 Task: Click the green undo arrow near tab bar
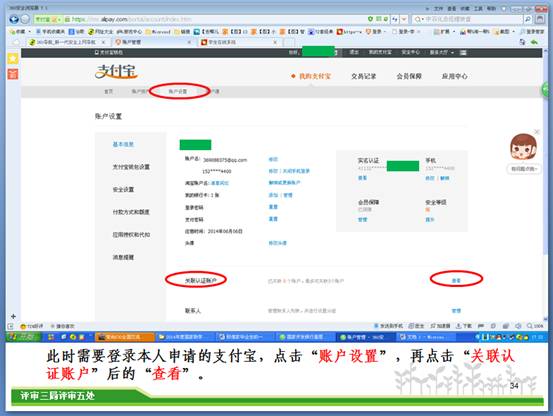pyautogui.click(x=534, y=42)
